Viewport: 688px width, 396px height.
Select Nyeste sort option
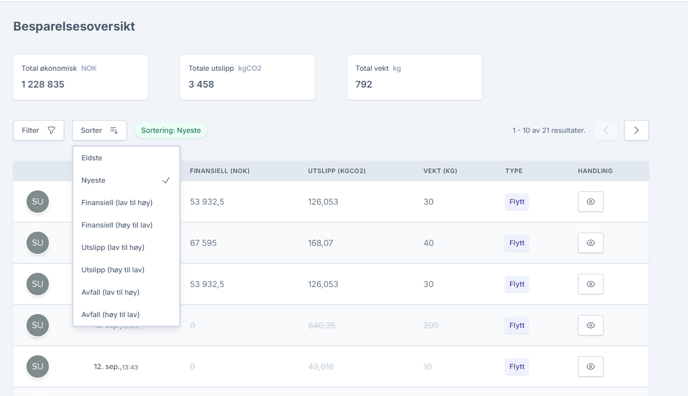(126, 180)
